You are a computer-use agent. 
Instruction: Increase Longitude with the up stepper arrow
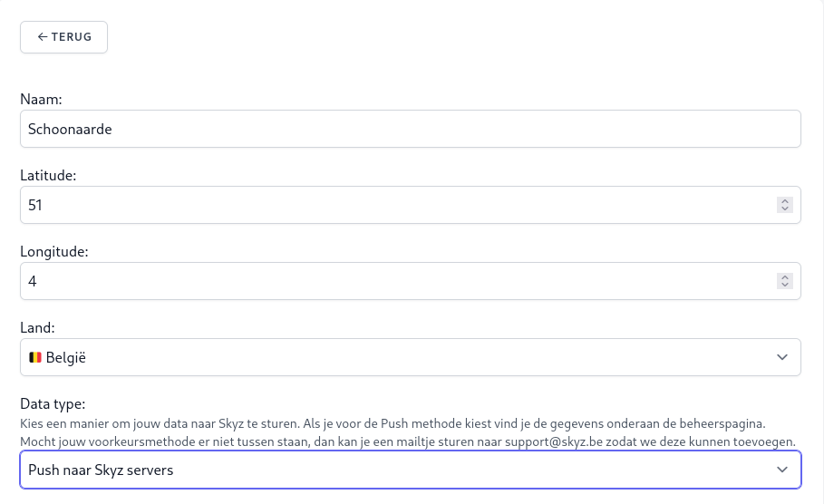click(785, 277)
